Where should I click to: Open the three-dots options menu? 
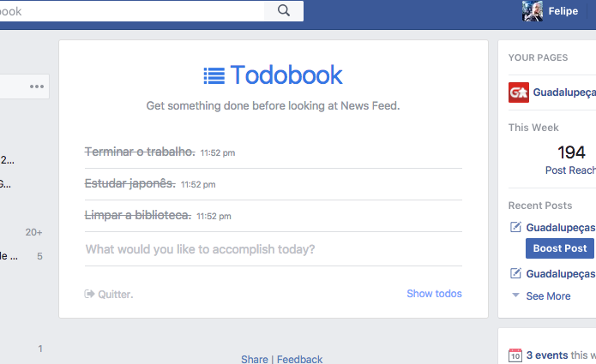(x=37, y=87)
